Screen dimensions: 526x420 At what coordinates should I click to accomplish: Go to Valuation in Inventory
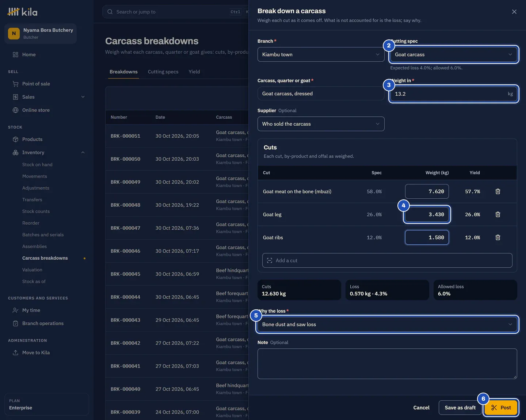point(32,270)
